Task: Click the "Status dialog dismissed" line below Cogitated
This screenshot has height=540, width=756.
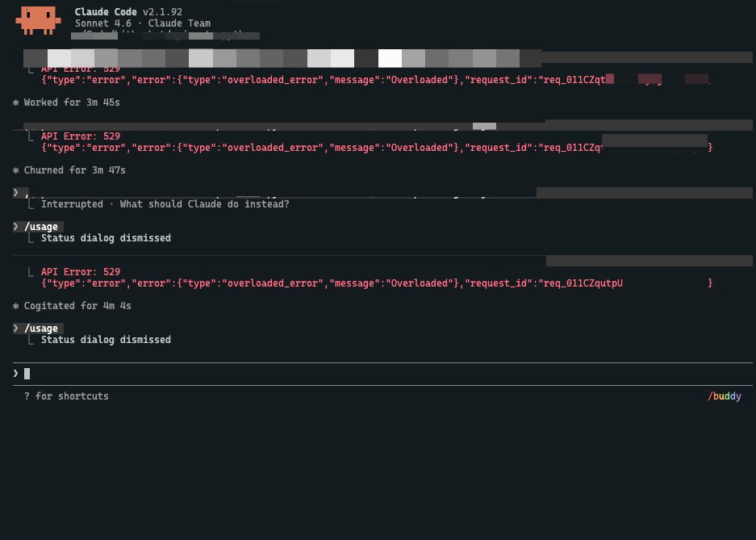Action: click(106, 340)
